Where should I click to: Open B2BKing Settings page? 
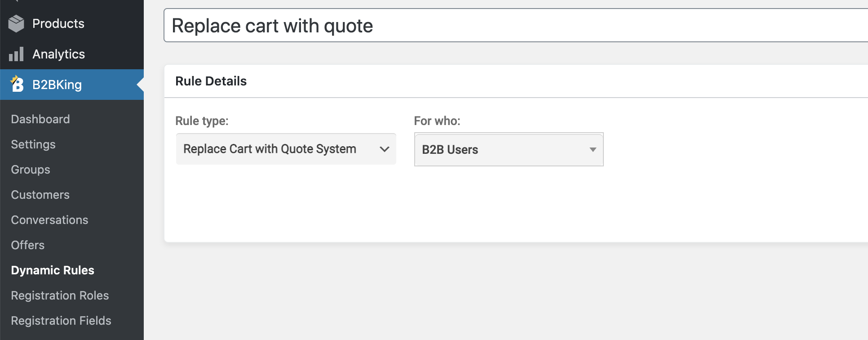pyautogui.click(x=33, y=144)
